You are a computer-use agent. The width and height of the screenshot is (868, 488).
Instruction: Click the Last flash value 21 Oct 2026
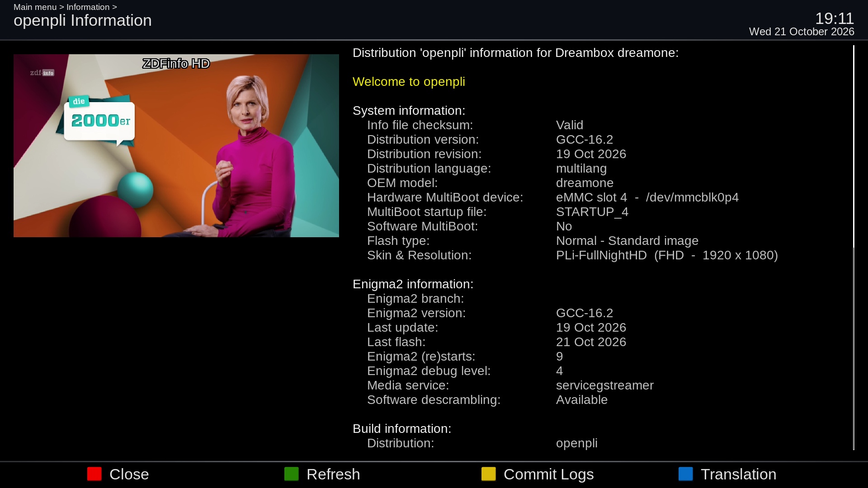[591, 342]
